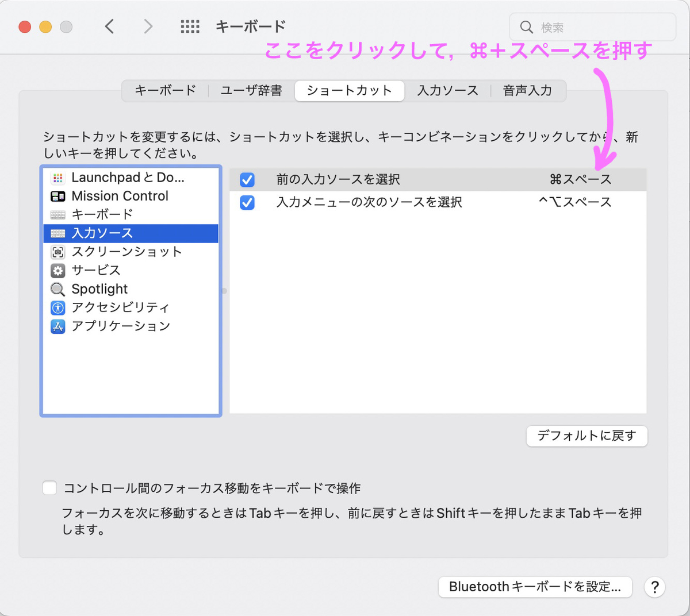The image size is (690, 616).
Task: Open the サービス category icon
Action: click(x=58, y=270)
